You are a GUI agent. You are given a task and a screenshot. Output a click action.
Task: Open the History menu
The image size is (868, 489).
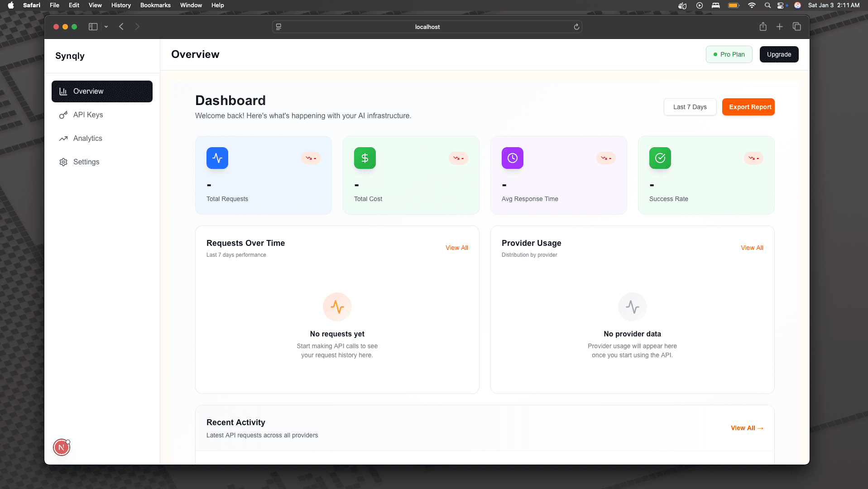(x=121, y=5)
